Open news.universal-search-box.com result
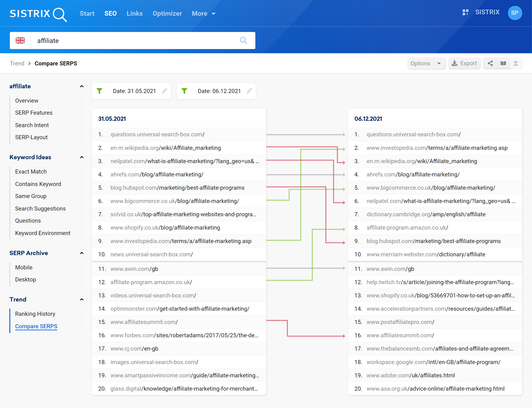This screenshot has width=532, height=408. point(152,254)
